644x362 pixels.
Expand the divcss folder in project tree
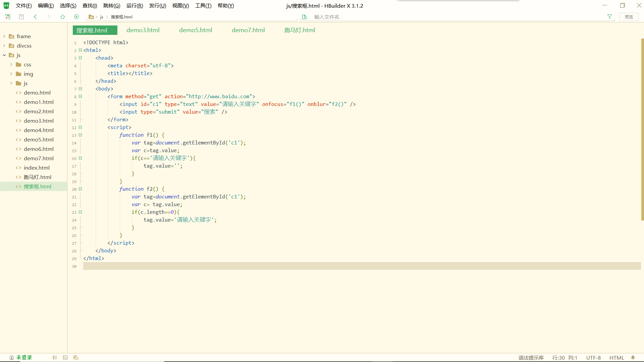(4, 46)
